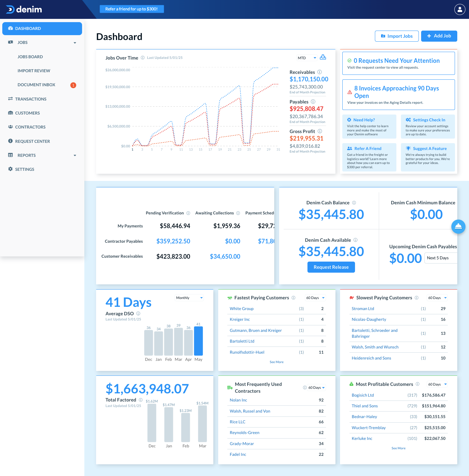Viewport: 469px width, 476px height.
Task: Open the user profile avatar icon
Action: [x=460, y=9]
